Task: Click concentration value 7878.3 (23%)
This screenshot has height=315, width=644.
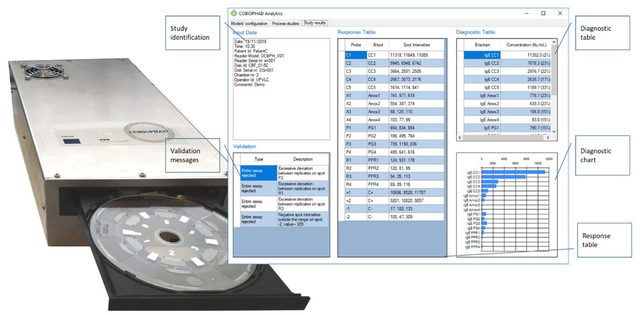Action: click(526, 63)
